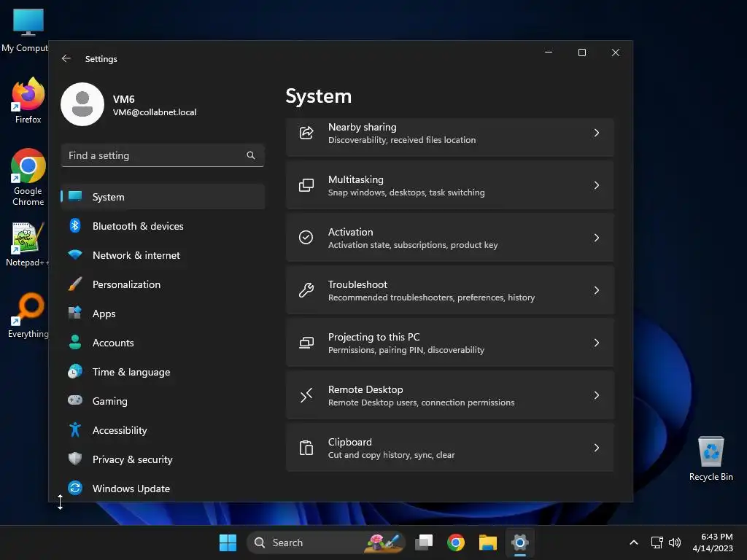Open Accessibility settings label
Screen dimensions: 747x560
coord(120,430)
